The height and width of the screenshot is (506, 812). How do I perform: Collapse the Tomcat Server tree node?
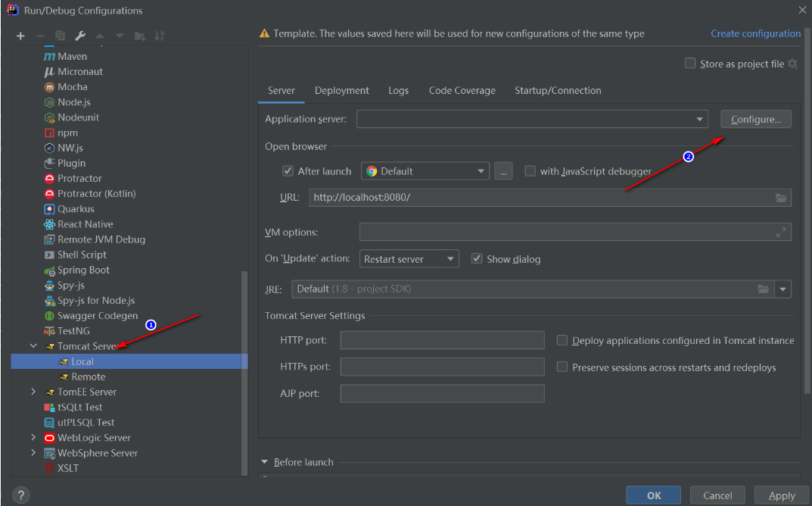click(33, 346)
